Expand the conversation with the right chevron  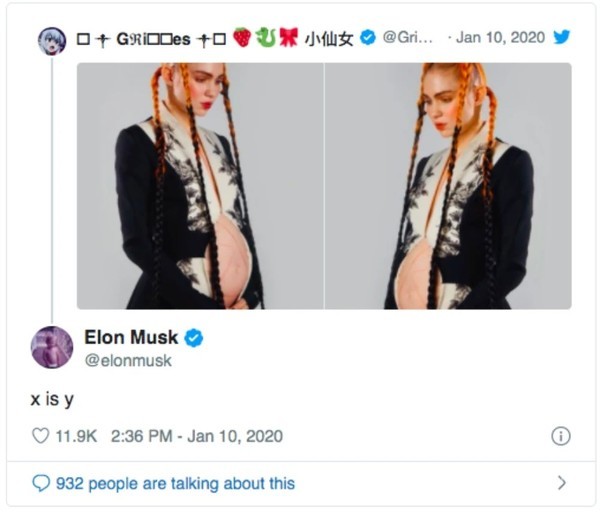coord(561,483)
